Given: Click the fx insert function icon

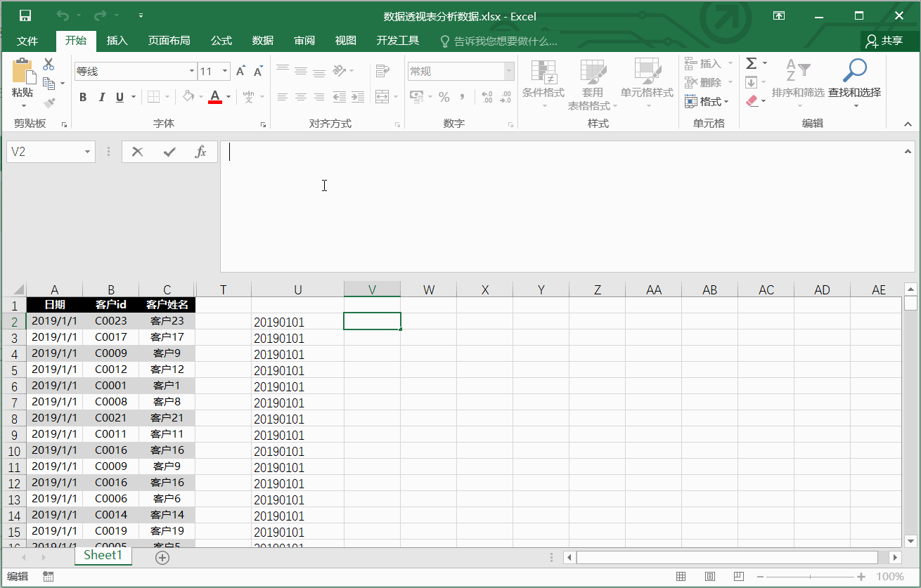Looking at the screenshot, I should 200,152.
